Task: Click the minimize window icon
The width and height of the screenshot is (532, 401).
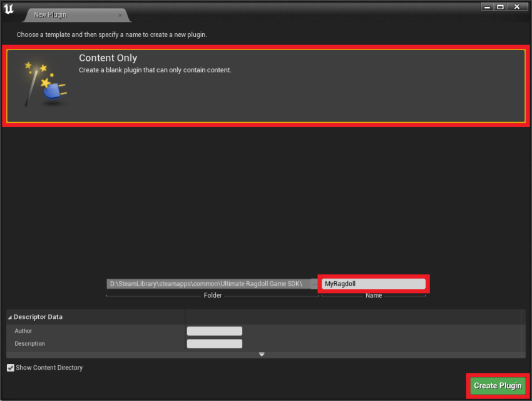Action: point(486,6)
